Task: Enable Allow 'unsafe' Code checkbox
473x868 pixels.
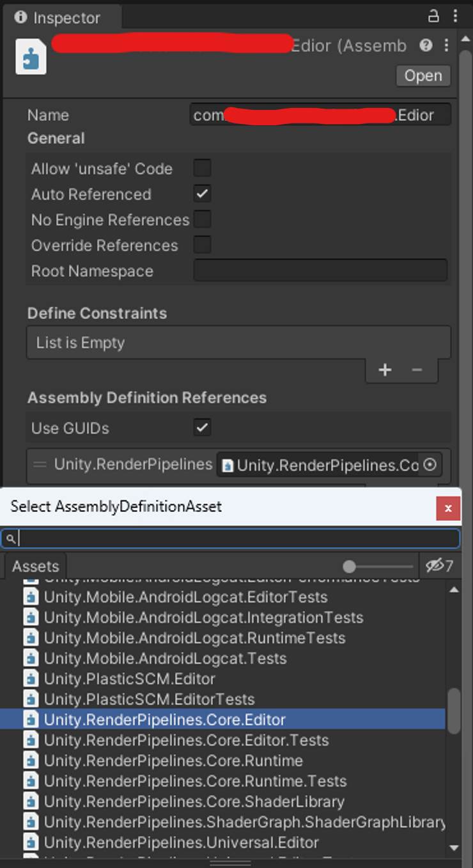Action: (203, 168)
